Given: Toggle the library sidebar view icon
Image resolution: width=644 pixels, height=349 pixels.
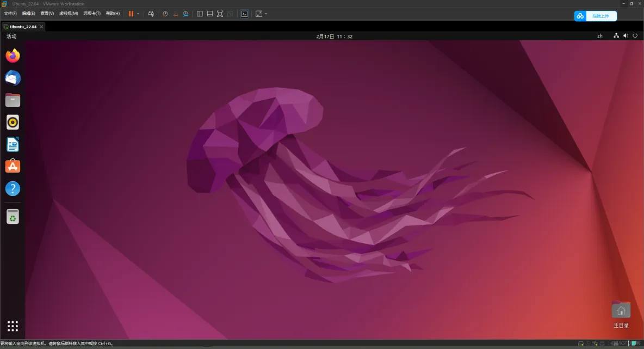Looking at the screenshot, I should (200, 14).
